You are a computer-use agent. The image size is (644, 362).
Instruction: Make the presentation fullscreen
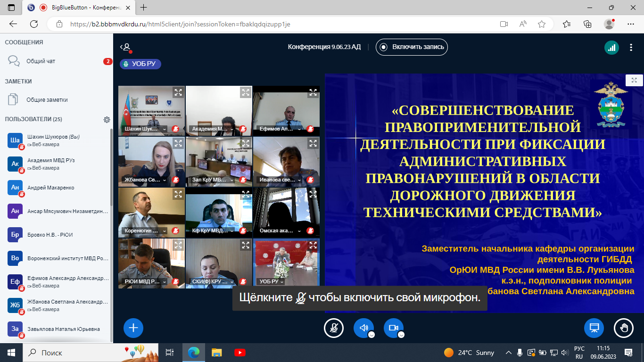[634, 80]
